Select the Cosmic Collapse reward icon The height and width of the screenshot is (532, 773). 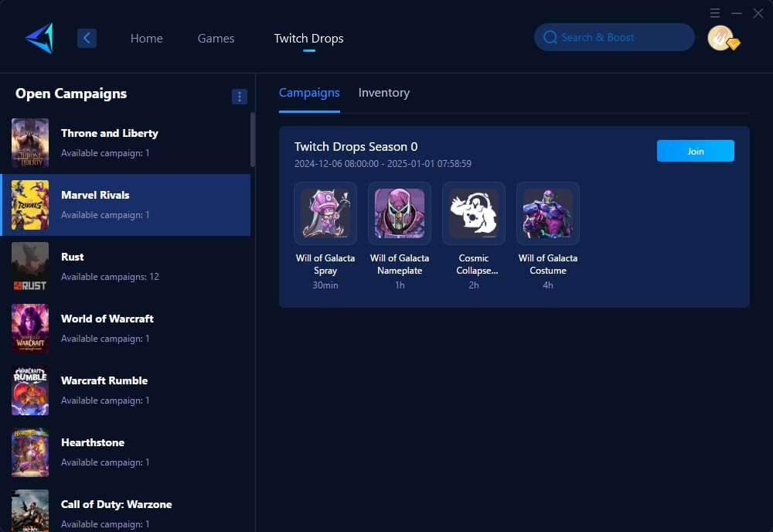point(474,213)
